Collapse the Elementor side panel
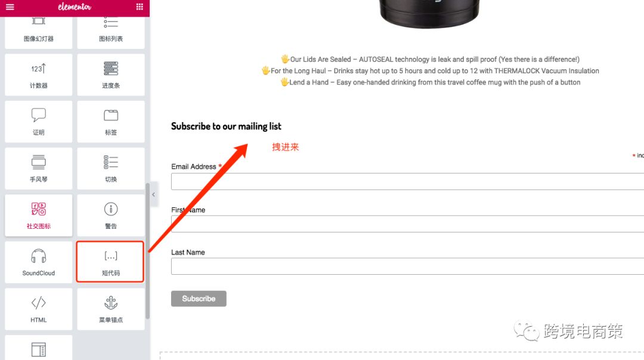This screenshot has width=644, height=360. [154, 194]
